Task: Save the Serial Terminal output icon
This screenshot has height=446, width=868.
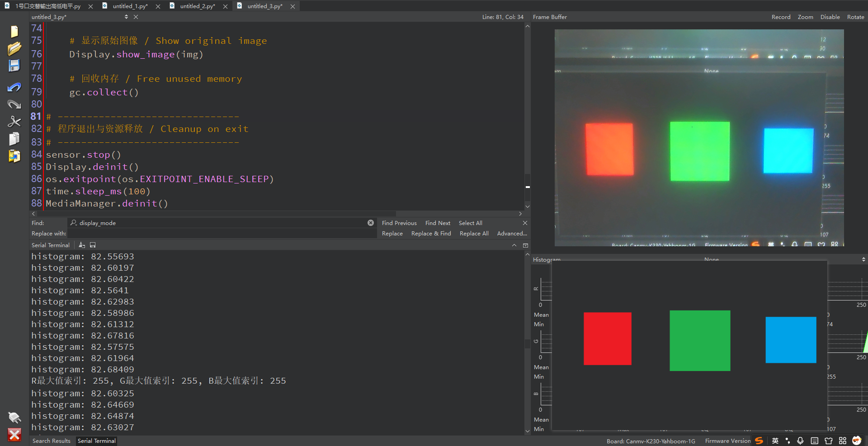Action: click(x=93, y=245)
